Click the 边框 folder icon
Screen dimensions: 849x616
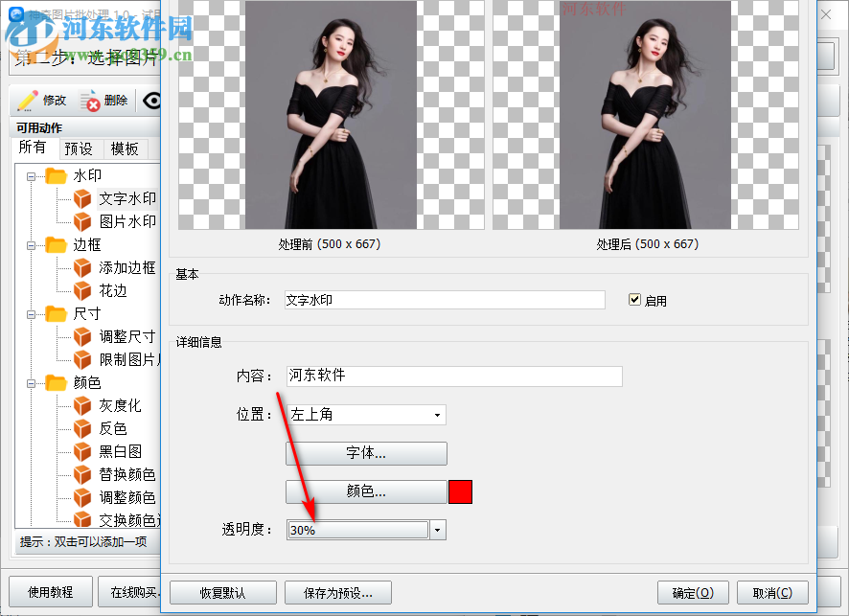click(56, 244)
